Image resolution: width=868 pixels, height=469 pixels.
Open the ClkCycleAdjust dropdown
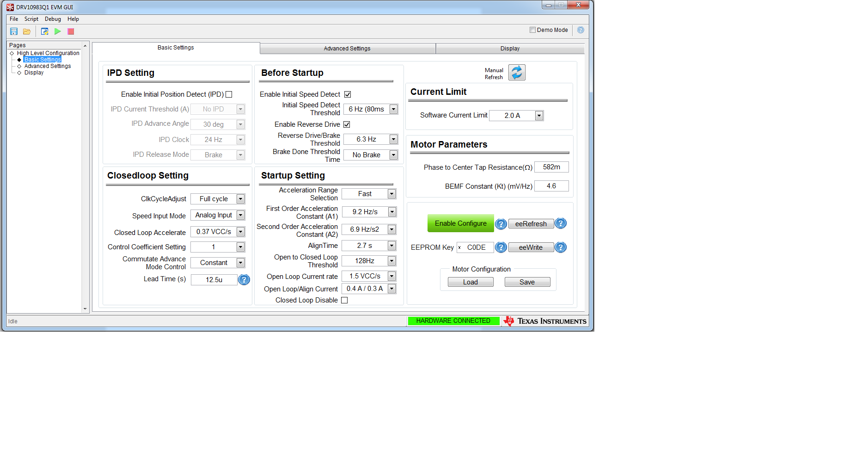click(218, 199)
